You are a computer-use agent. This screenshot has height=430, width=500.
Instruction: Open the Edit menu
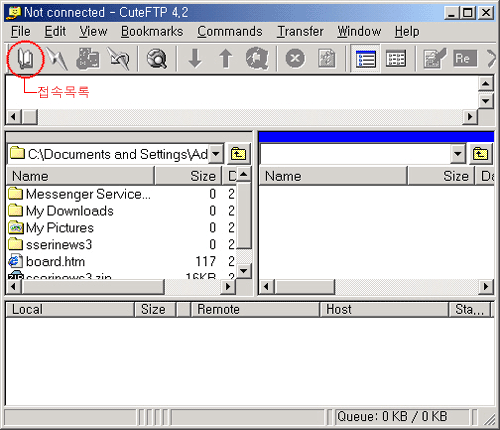tap(55, 32)
